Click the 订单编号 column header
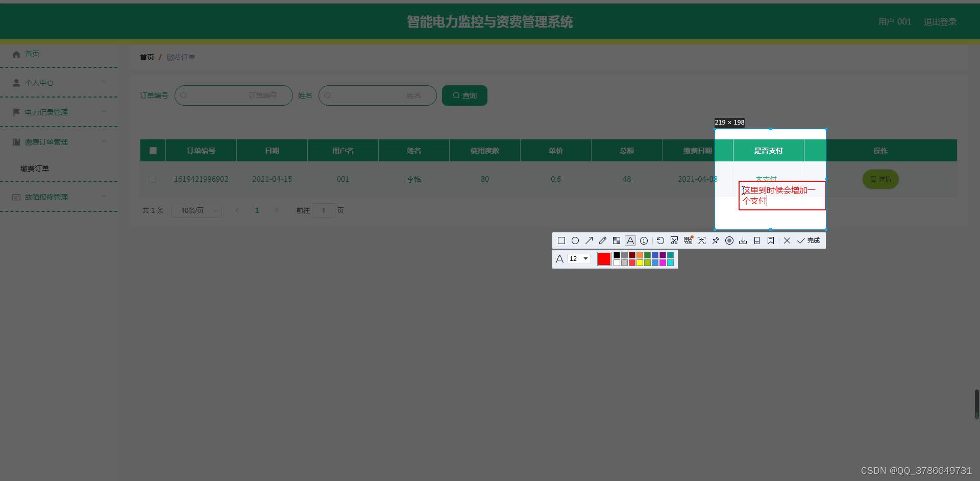Screen dimensions: 980x481 click(201, 151)
